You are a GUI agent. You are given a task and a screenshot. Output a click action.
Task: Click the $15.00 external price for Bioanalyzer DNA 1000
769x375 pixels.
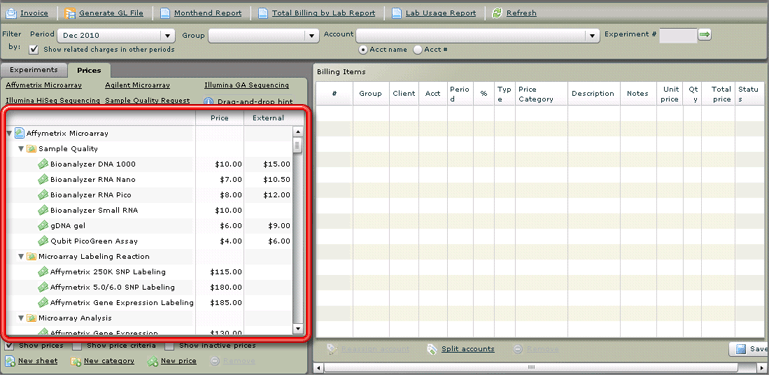(x=276, y=164)
